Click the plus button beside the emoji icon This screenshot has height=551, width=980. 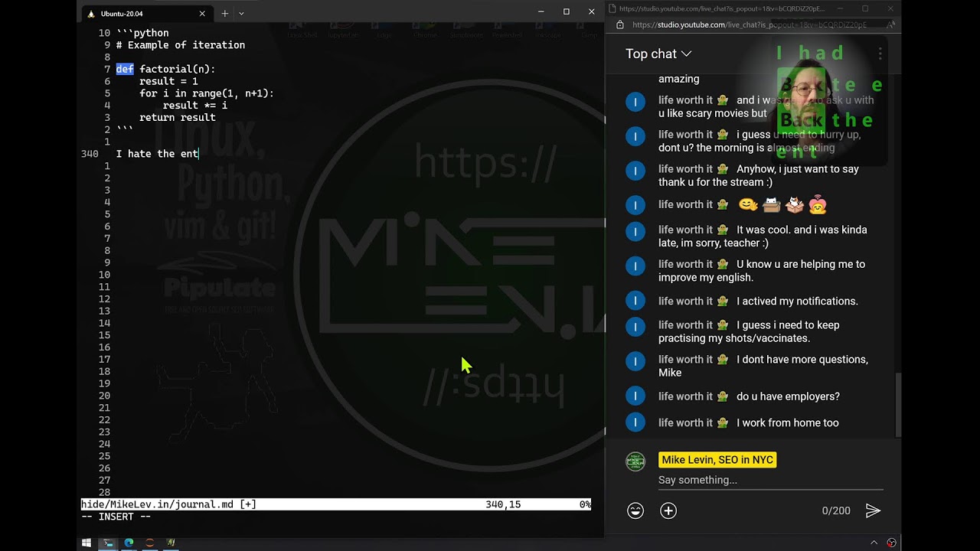[x=668, y=510]
